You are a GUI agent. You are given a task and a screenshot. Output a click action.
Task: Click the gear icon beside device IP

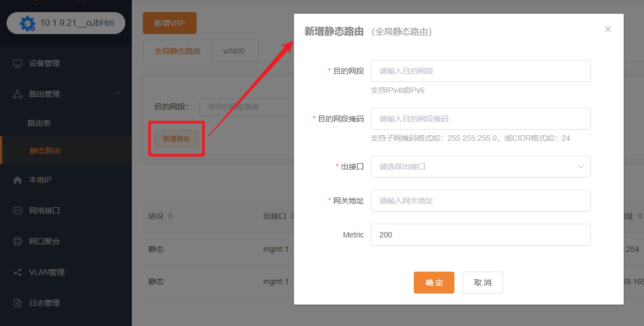pos(27,24)
